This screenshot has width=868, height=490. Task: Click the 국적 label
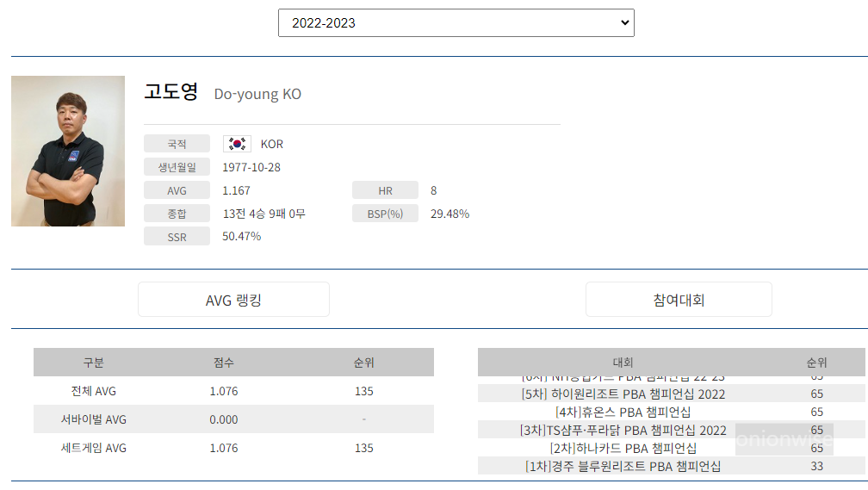(x=177, y=144)
